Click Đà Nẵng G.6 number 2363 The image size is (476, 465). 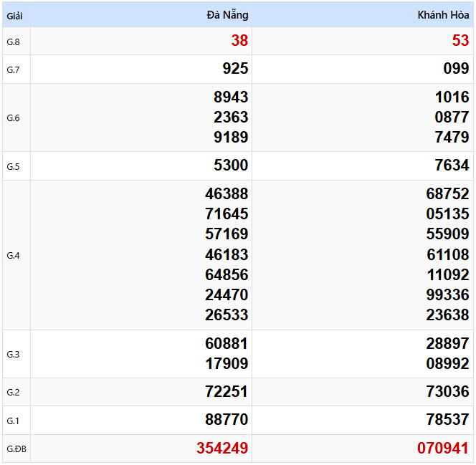coord(231,118)
